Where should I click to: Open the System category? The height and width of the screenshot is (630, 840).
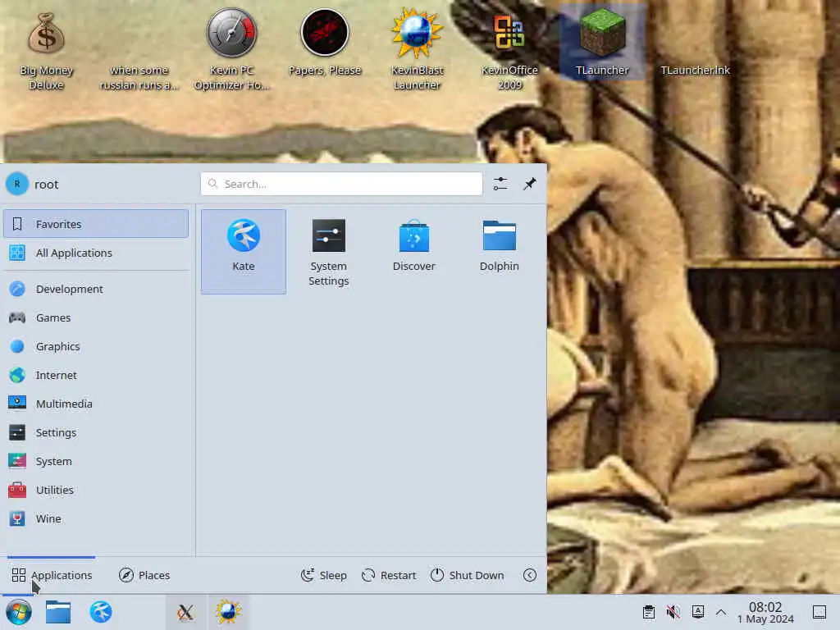(x=96, y=461)
